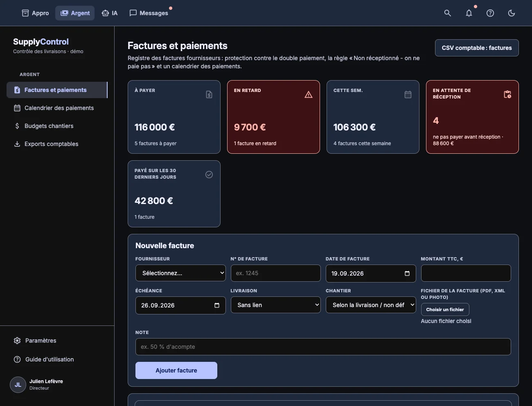The image size is (532, 406).
Task: Switch to the Appro tab
Action: 35,13
